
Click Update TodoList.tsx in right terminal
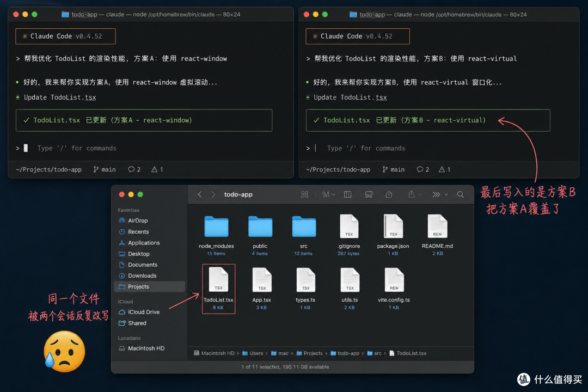coord(350,97)
